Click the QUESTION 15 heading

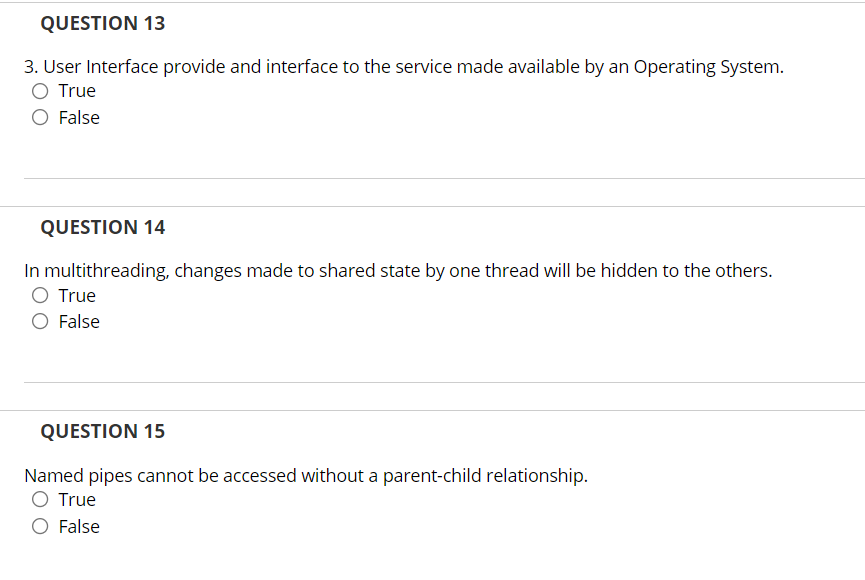coord(102,431)
